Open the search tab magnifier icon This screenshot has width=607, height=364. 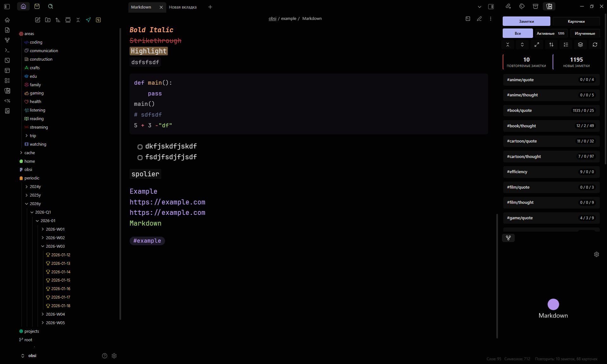pos(51,6)
